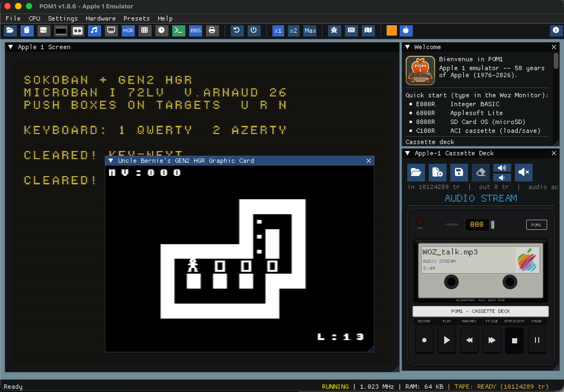
Task: Collapse the Apple 1 Screen panel
Action: coord(10,47)
